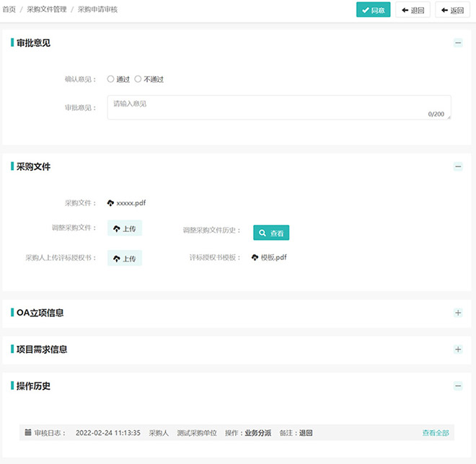
Task: Open the xxxxx.pdf procurement file
Action: pos(131,203)
